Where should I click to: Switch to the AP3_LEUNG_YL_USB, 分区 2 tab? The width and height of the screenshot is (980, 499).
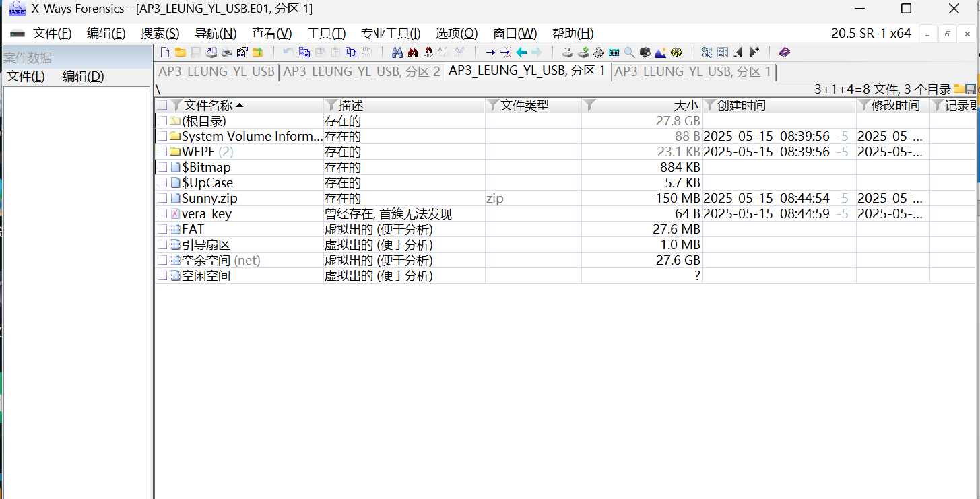point(362,72)
